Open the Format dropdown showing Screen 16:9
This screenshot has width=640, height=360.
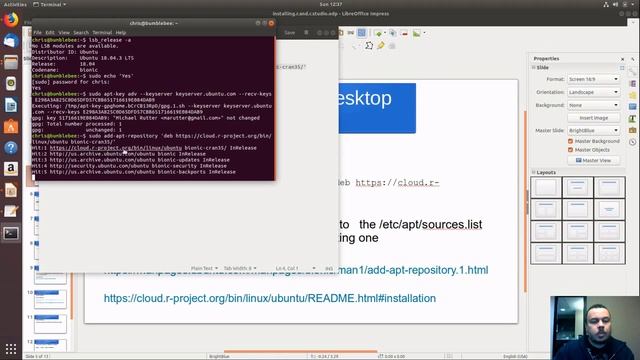coord(593,79)
